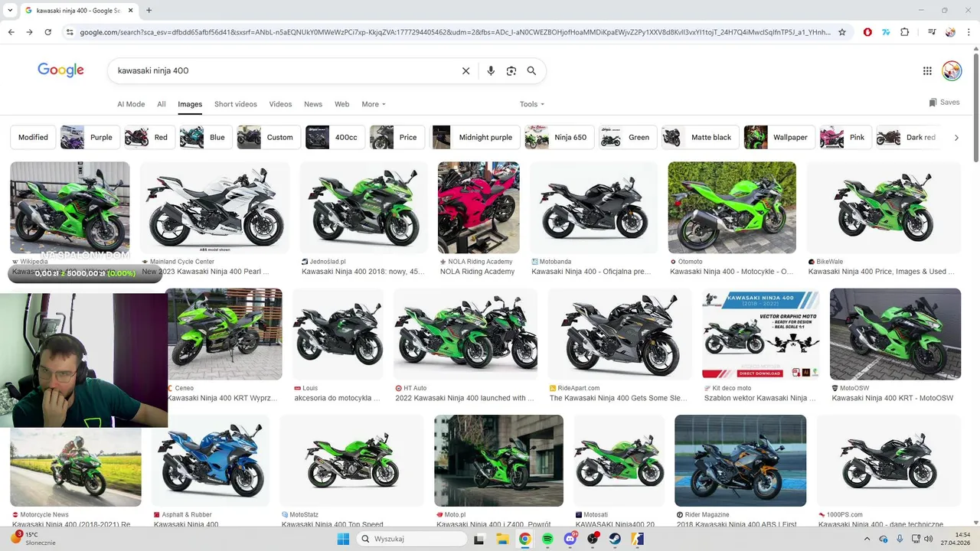Open the media controls icon in toolbar
Screen dimensions: 980x551
click(932, 32)
